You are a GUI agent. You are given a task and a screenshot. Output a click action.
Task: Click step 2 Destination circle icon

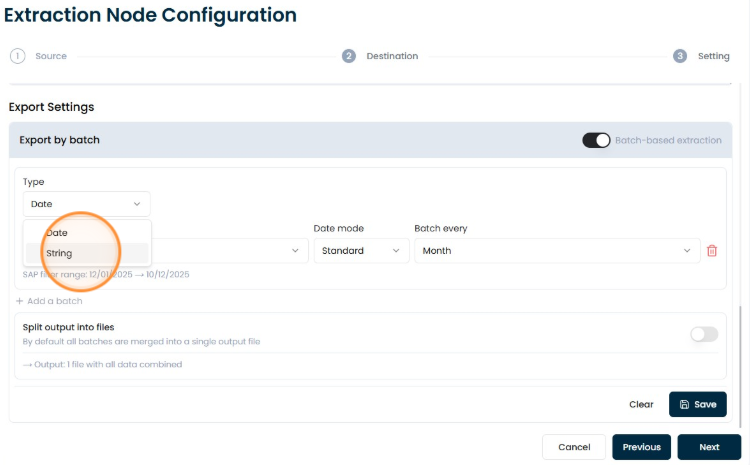click(x=349, y=56)
